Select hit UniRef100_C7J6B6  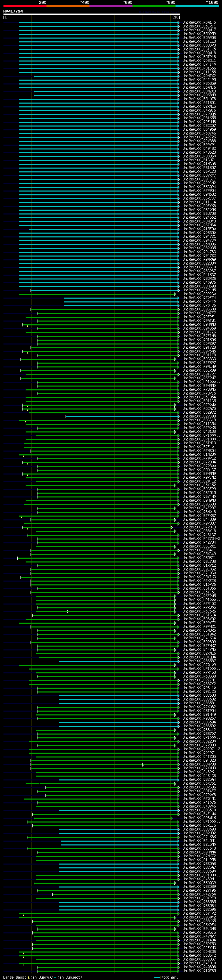click(x=199, y=837)
